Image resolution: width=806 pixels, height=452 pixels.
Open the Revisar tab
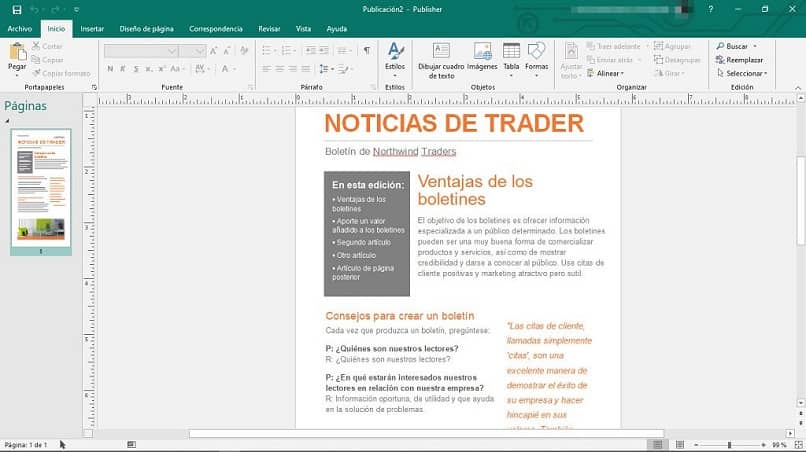pos(269,29)
